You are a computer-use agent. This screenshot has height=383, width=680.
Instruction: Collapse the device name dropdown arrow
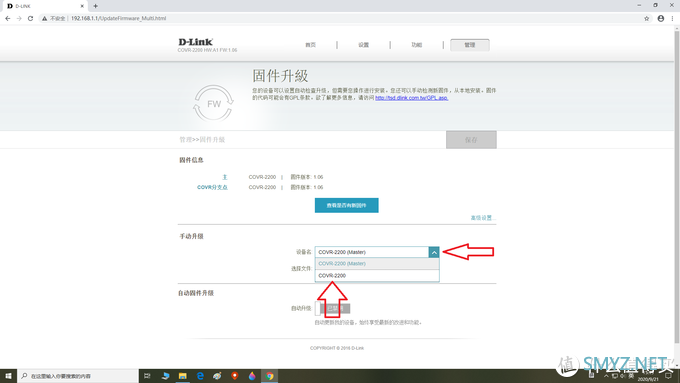pos(434,252)
